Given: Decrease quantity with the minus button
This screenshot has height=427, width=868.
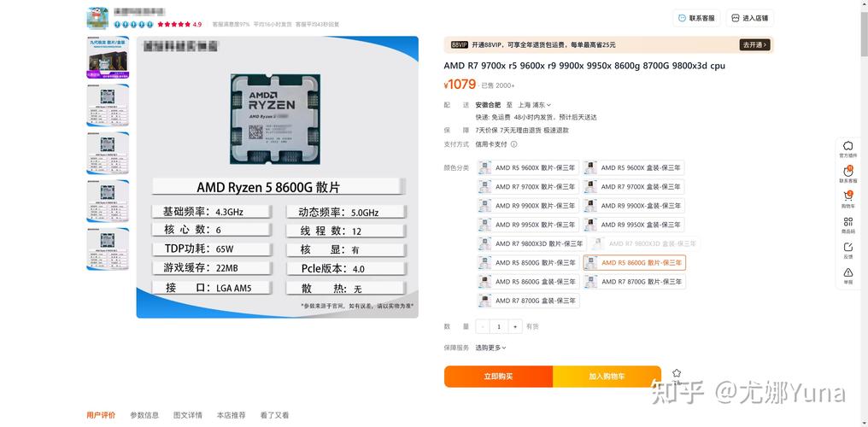Looking at the screenshot, I should (483, 327).
